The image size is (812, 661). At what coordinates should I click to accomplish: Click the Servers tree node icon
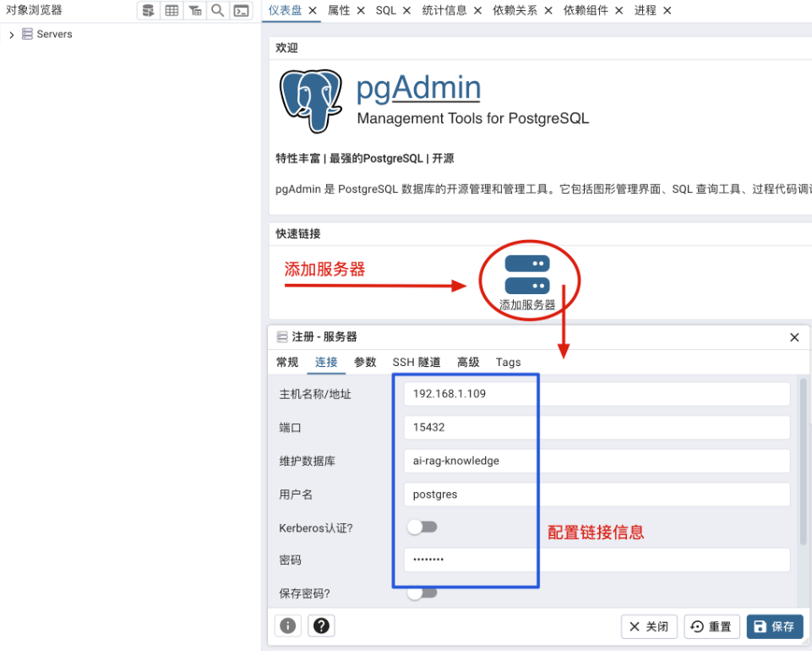coord(27,34)
